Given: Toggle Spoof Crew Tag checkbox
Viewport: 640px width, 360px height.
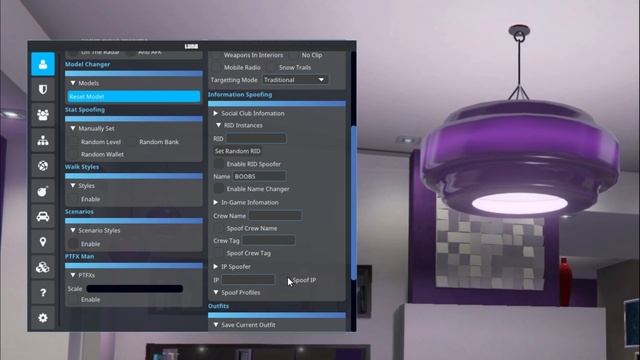Looking at the screenshot, I should pyautogui.click(x=219, y=253).
